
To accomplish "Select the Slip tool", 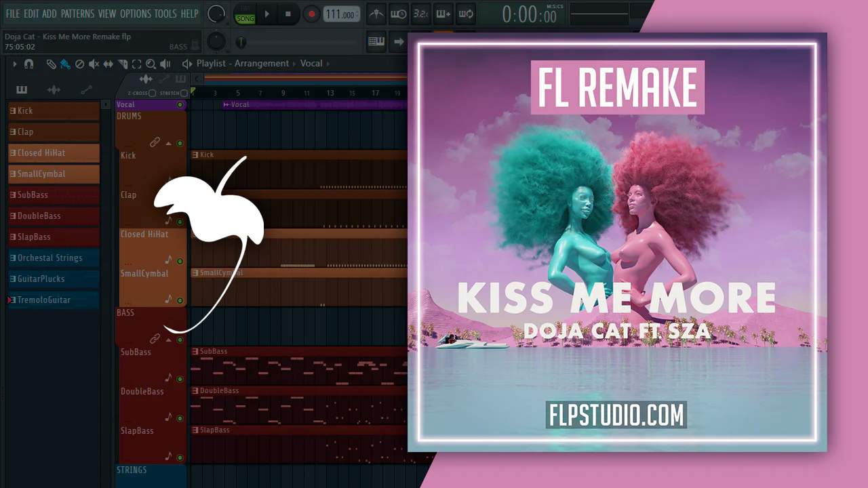I will [x=108, y=64].
